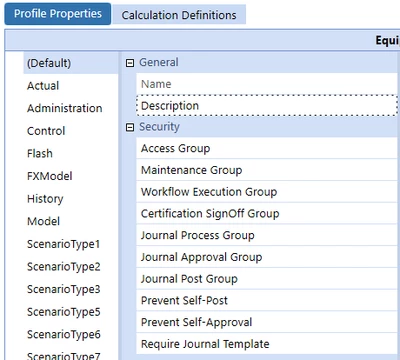Choose ScenarioType5 in the list
400x360 pixels.
(x=71, y=312)
